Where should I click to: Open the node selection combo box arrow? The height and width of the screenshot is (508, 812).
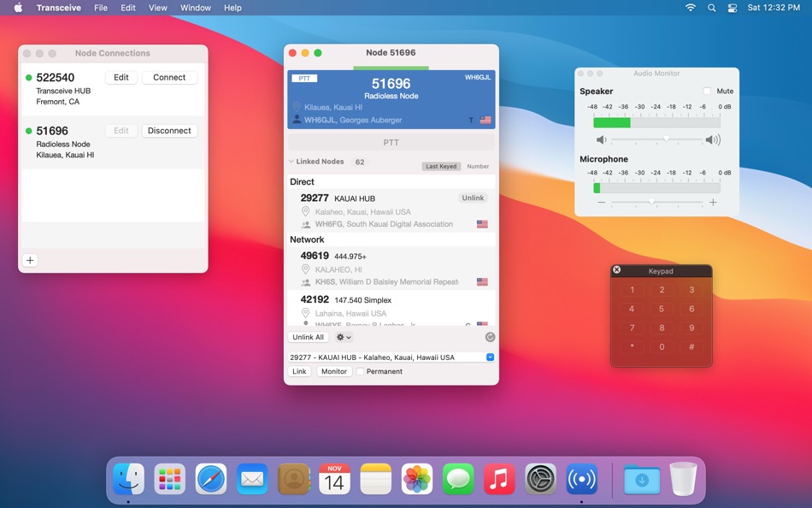tap(490, 357)
